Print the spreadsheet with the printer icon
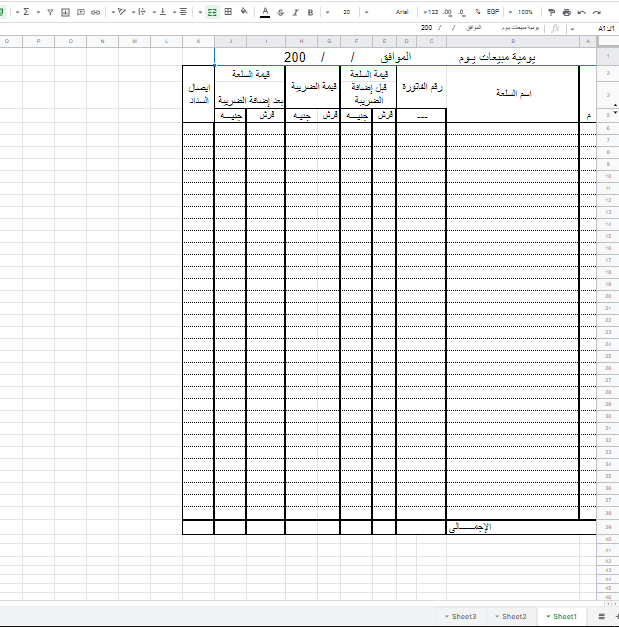619x627 pixels. click(x=567, y=12)
